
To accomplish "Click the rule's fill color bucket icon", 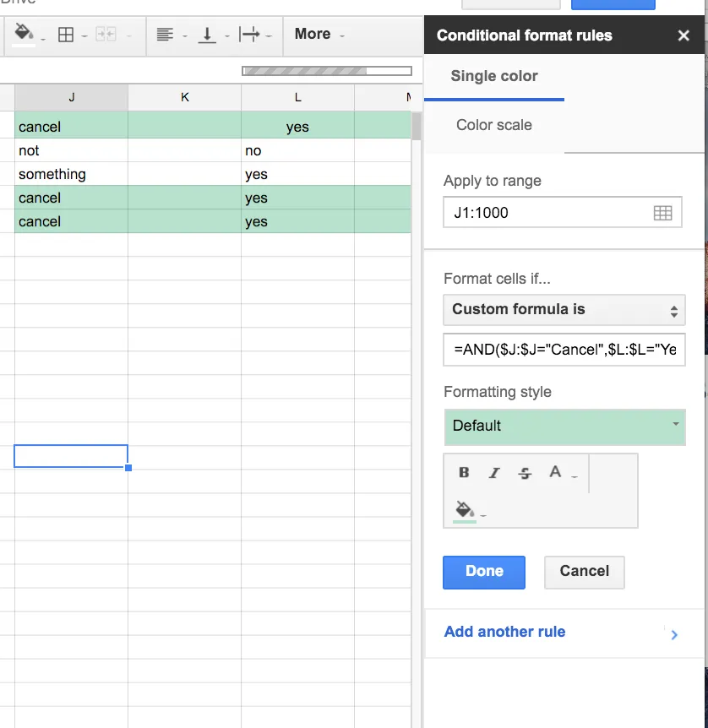I will point(464,509).
